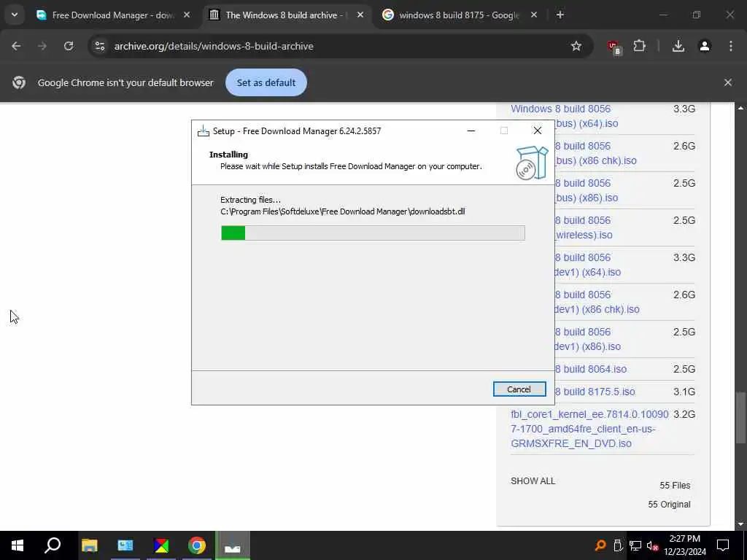The image size is (747, 560).
Task: Click the 3.2G size for the fbl_core1 ISO
Action: 684,414
